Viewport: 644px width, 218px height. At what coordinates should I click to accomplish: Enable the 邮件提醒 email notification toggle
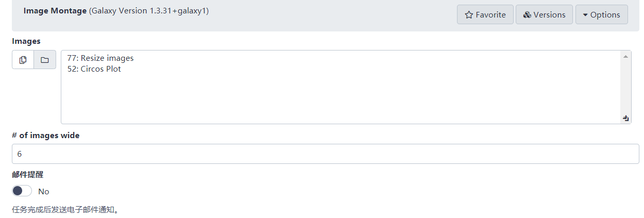22,191
